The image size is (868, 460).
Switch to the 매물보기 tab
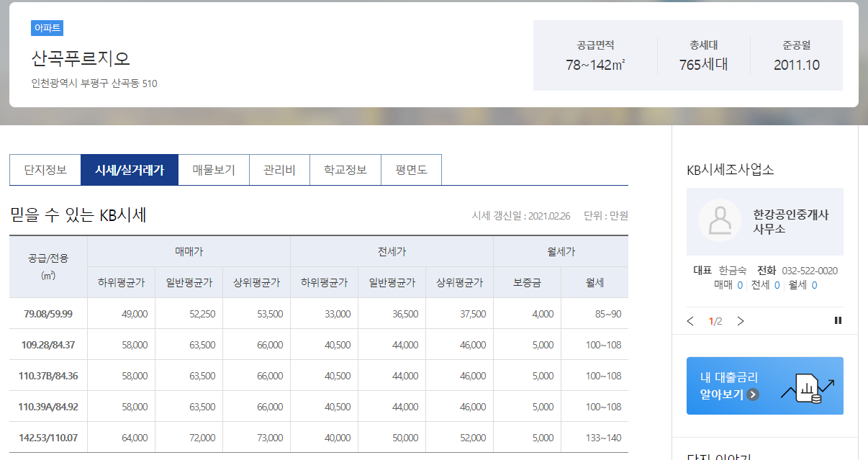click(x=214, y=170)
